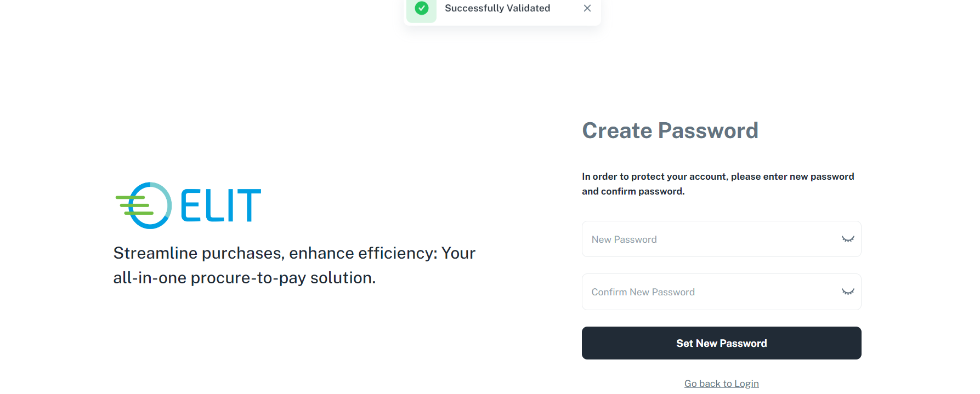Click the Create Password heading
The height and width of the screenshot is (394, 980).
coord(670,130)
